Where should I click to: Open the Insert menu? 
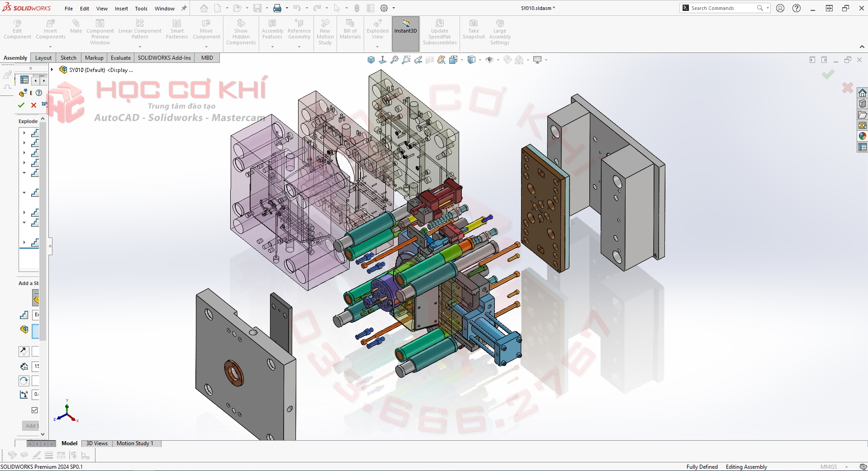(x=121, y=8)
